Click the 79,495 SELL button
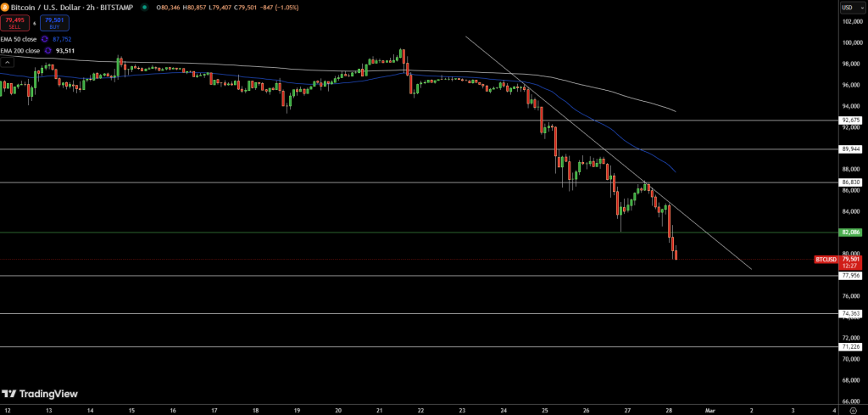 click(x=14, y=23)
